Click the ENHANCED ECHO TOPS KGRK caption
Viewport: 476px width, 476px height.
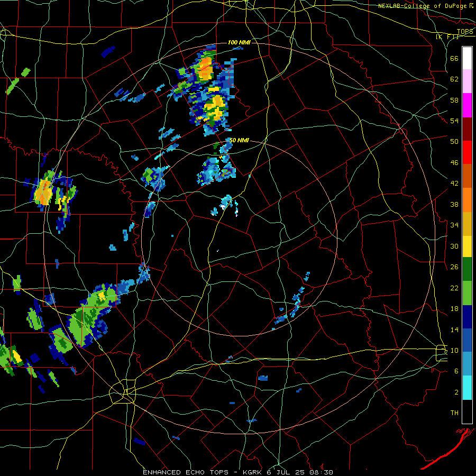coord(237,472)
